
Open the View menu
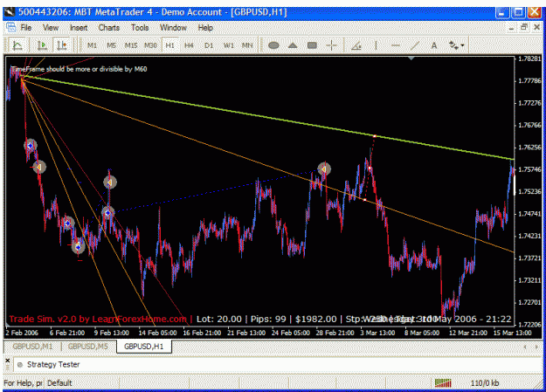[x=51, y=28]
